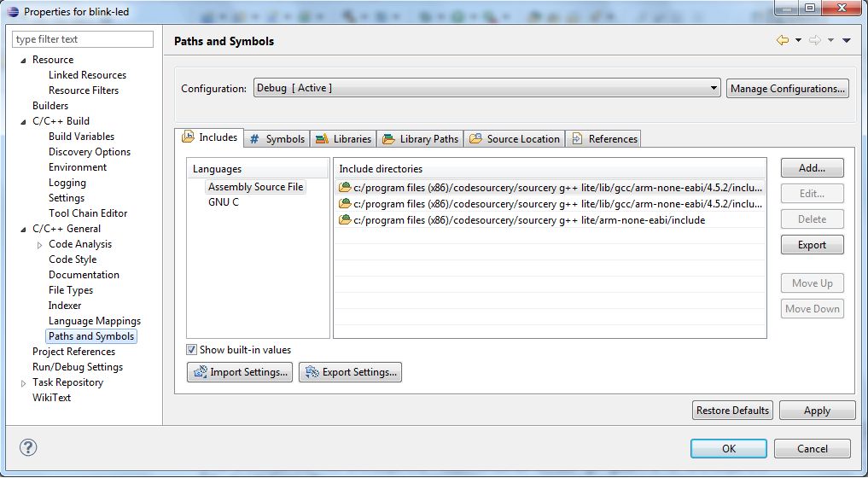Select Assembly Source File language
Image resolution: width=868 pixels, height=478 pixels.
(x=256, y=187)
